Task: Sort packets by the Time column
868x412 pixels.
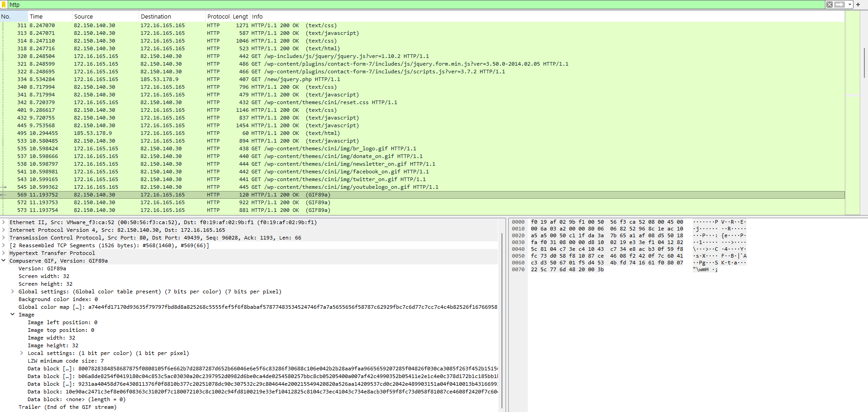Action: 50,16
